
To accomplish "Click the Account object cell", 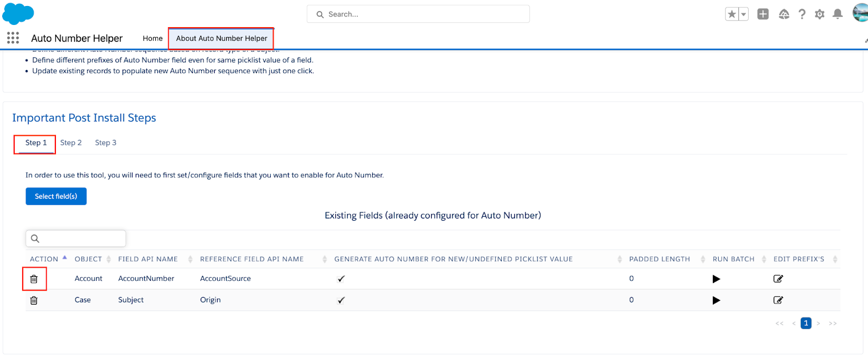I will pos(88,279).
